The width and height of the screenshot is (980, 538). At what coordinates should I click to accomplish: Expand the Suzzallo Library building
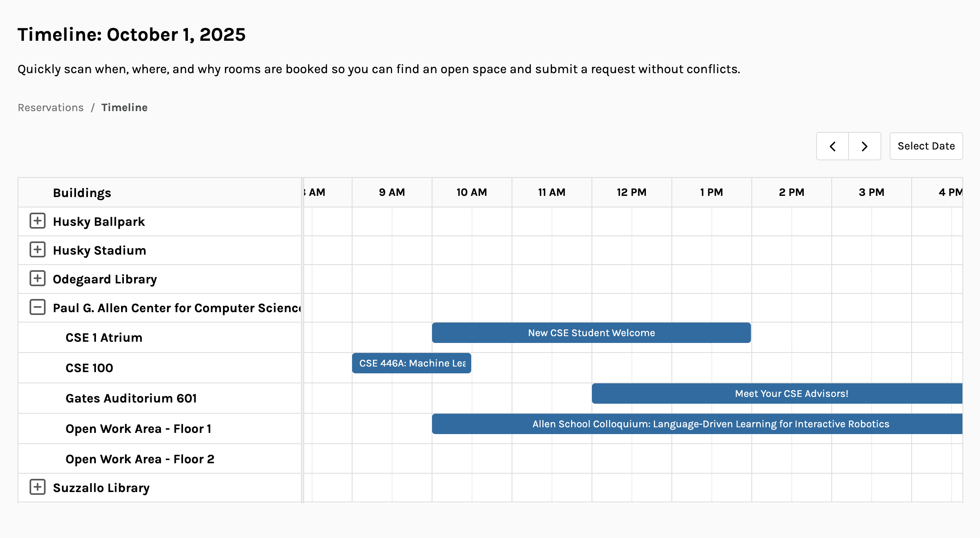38,487
